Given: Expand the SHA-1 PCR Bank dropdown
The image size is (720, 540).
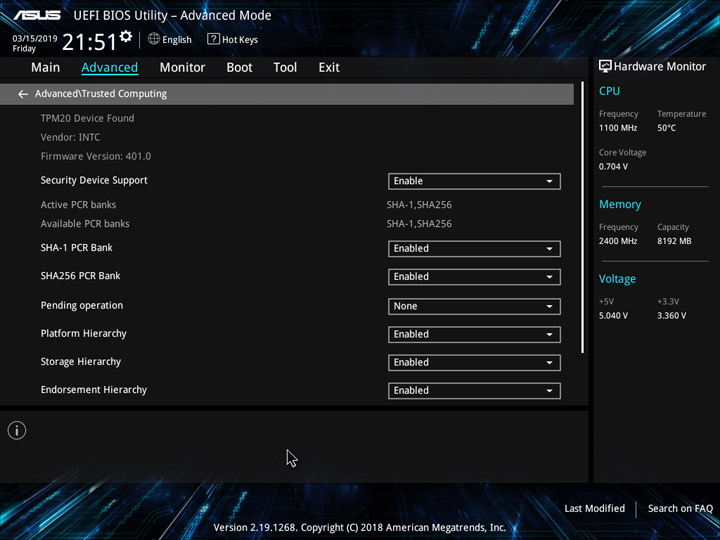Looking at the screenshot, I should [474, 249].
